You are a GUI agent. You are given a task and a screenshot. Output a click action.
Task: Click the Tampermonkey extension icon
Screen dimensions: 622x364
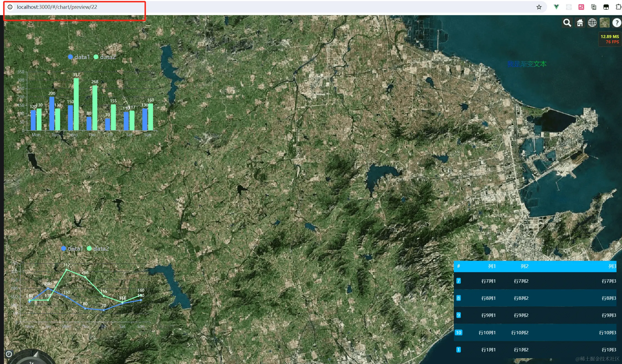point(606,7)
